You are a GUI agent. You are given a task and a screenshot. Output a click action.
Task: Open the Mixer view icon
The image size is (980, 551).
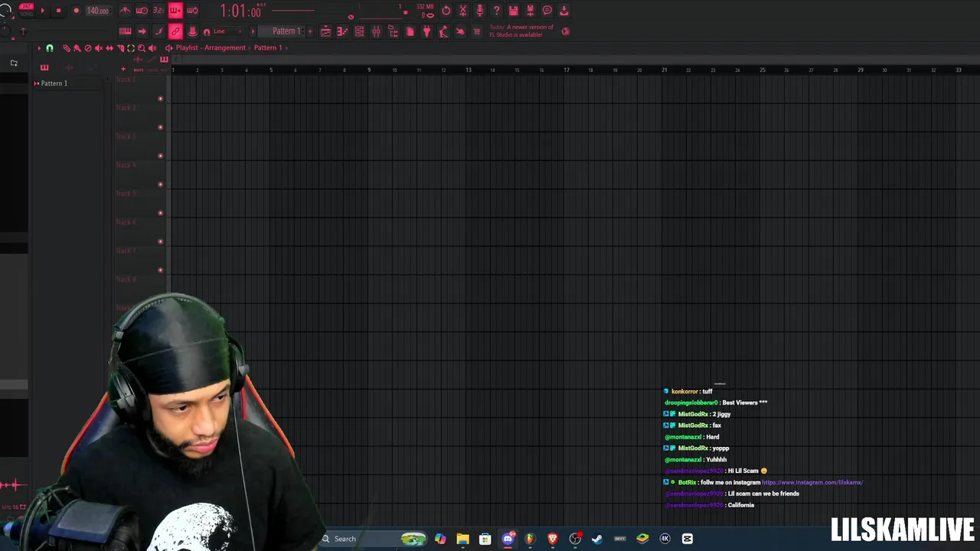coord(376,31)
